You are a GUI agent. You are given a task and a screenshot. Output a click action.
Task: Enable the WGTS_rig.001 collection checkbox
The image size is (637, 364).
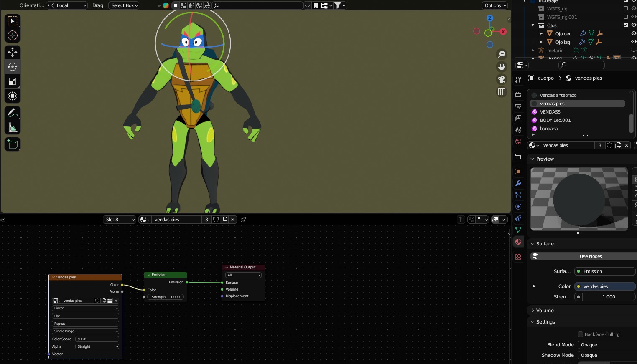point(626,17)
